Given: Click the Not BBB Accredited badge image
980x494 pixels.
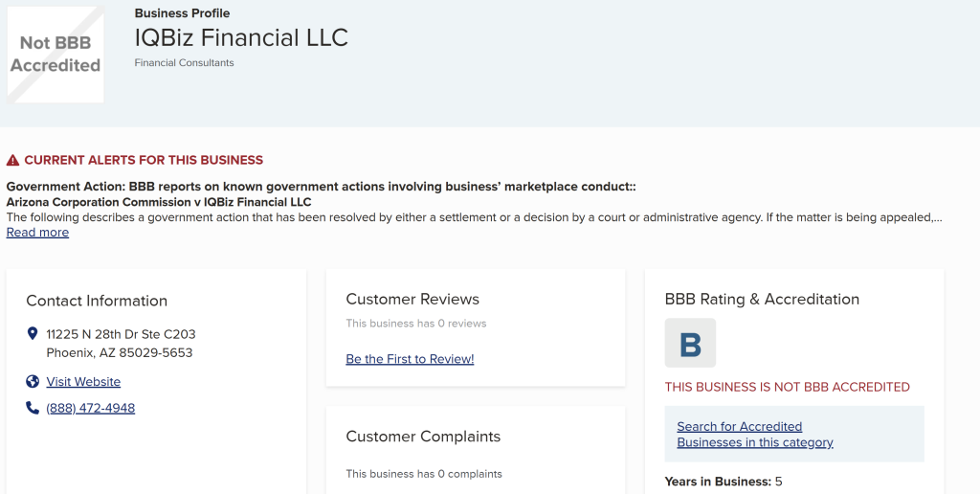Looking at the screenshot, I should [x=55, y=55].
